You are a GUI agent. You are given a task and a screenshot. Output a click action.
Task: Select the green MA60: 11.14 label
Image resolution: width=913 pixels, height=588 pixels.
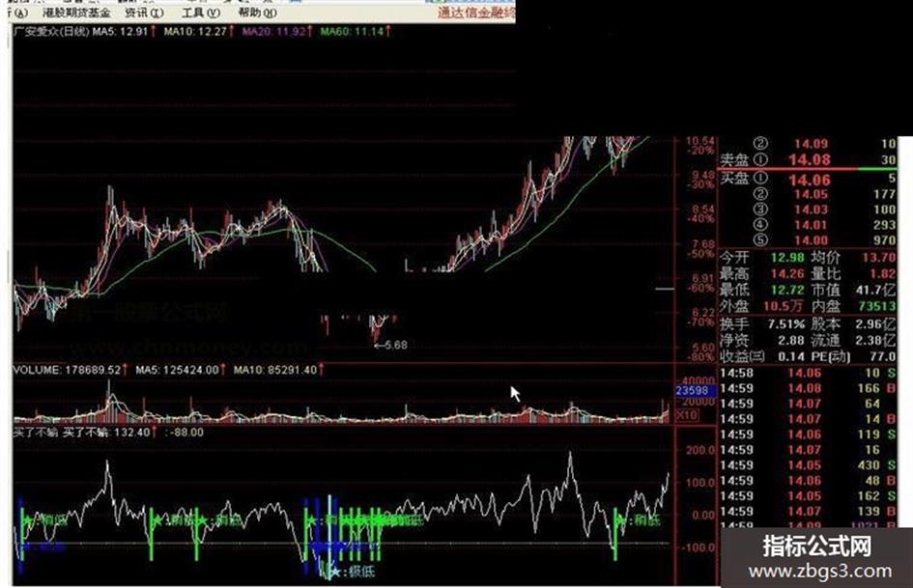(352, 32)
